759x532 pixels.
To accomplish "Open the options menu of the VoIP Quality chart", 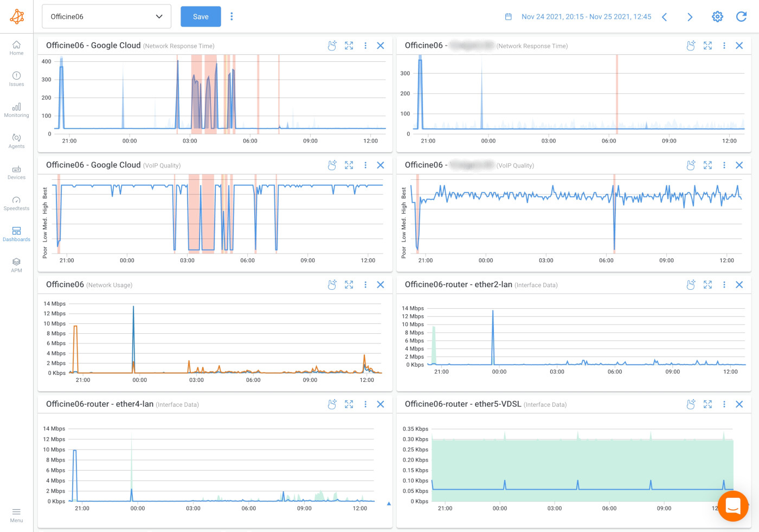I will tap(365, 165).
